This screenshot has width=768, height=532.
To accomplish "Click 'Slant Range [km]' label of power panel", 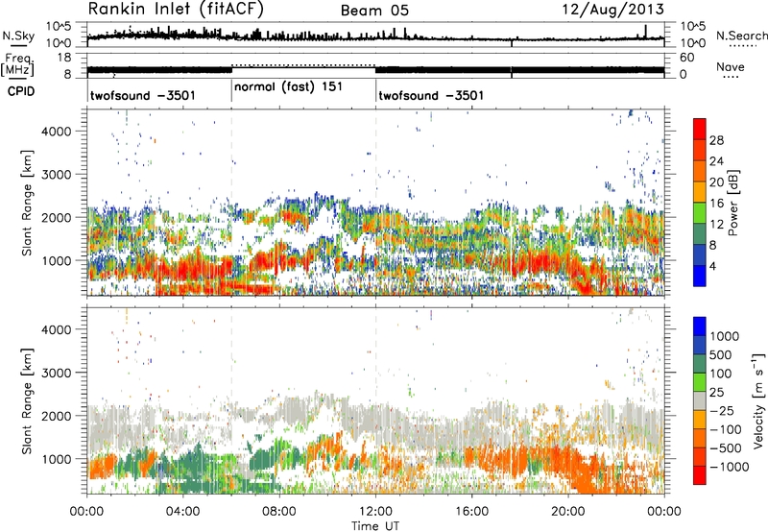I will pyautogui.click(x=27, y=203).
